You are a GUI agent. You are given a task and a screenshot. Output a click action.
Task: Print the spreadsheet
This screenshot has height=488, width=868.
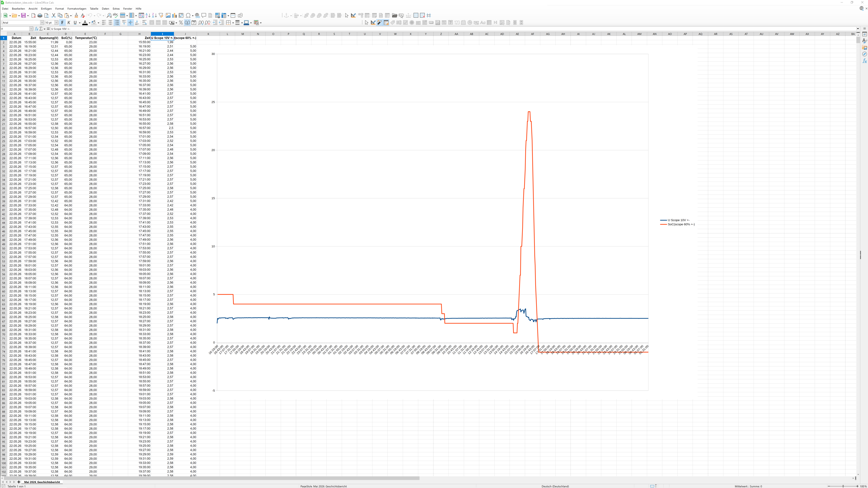[x=40, y=16]
